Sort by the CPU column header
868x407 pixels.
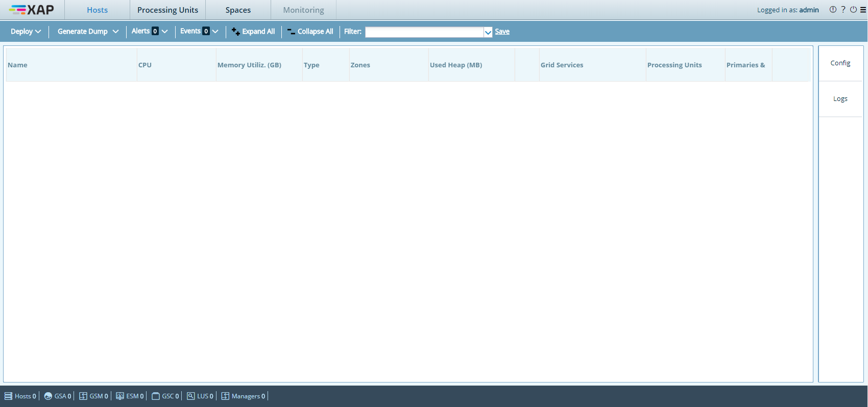tap(177, 65)
